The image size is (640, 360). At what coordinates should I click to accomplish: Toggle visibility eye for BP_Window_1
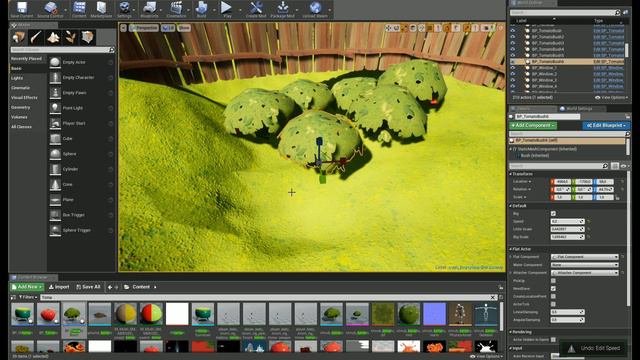(x=513, y=68)
